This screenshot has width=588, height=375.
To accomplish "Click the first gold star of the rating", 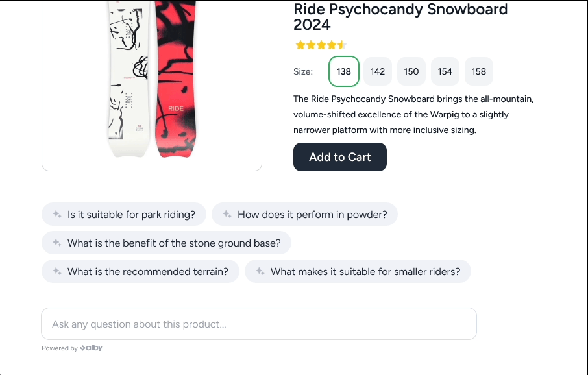I will coord(299,45).
